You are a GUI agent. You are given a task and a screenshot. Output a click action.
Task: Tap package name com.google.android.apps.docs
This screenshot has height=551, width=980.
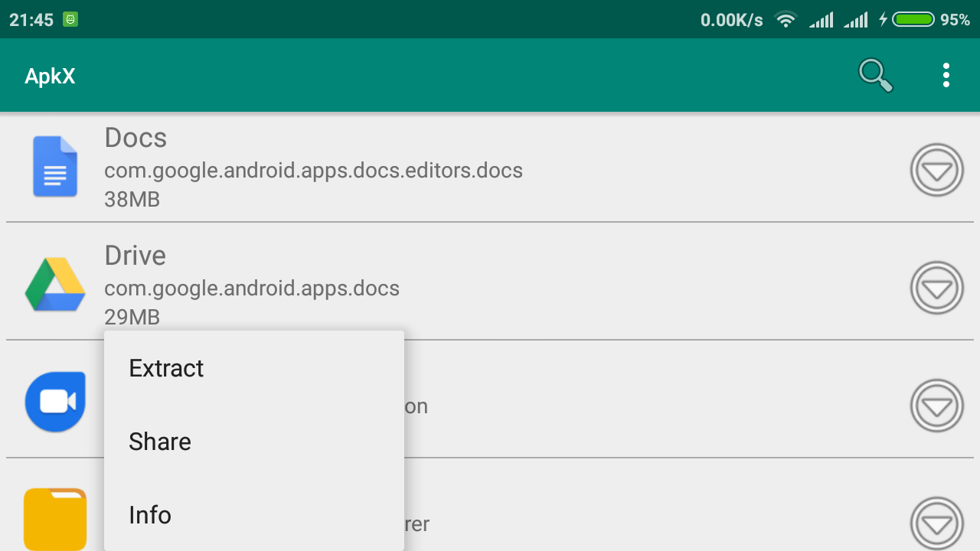252,289
